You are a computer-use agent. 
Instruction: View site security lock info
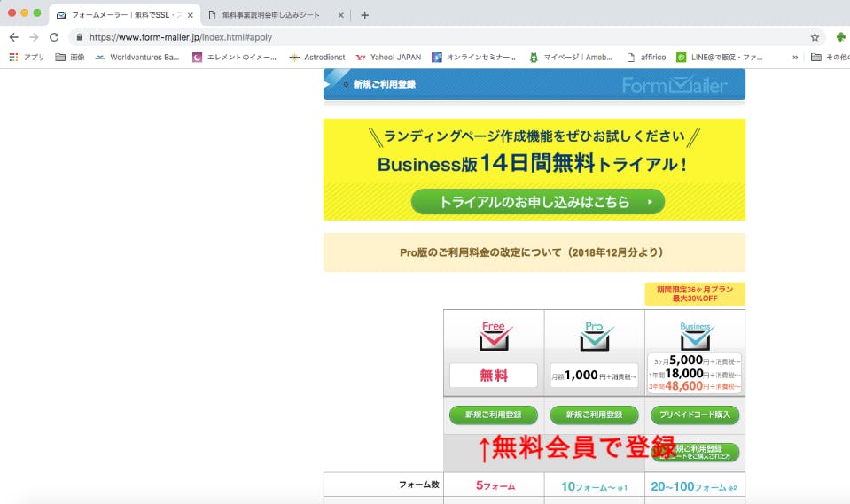tap(79, 37)
